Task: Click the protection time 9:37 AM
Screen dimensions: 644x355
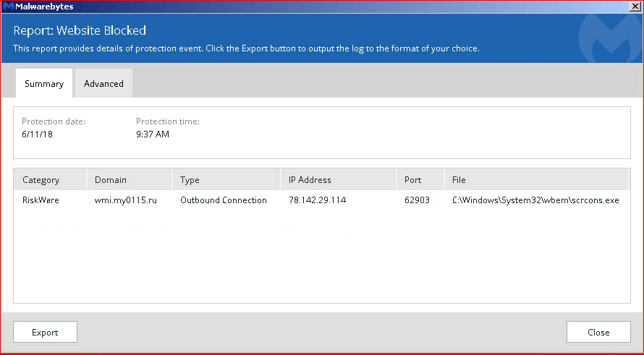Action: tap(153, 134)
